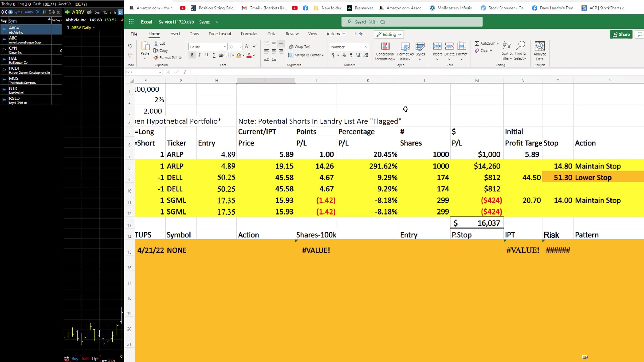
Task: Click the Redo icon in Excel ribbon
Action: click(x=130, y=55)
